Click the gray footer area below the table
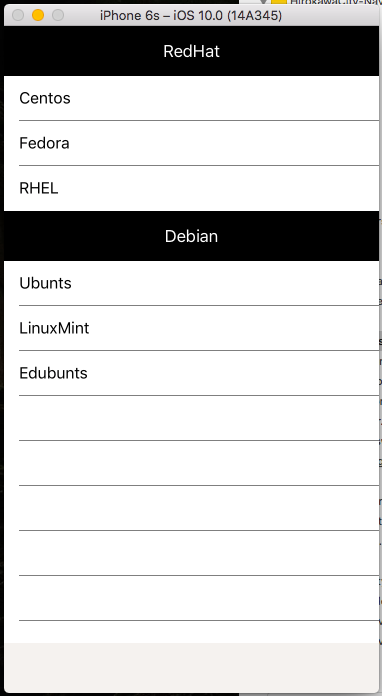 click(191, 668)
